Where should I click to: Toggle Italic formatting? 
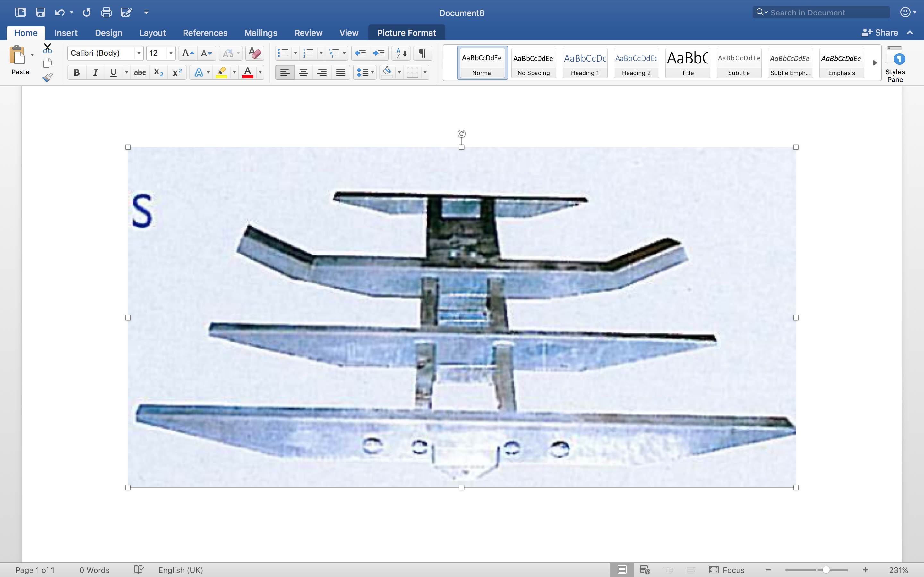point(95,72)
